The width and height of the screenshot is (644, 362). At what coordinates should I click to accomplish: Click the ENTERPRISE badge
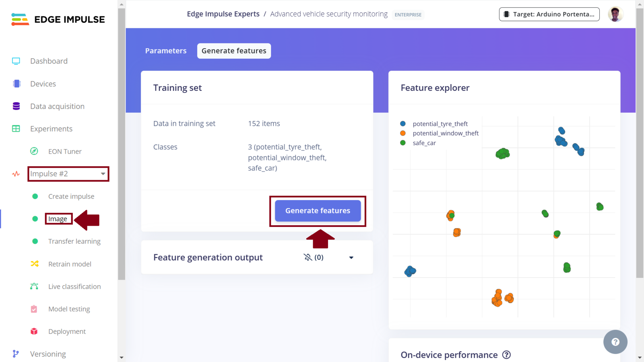[408, 15]
